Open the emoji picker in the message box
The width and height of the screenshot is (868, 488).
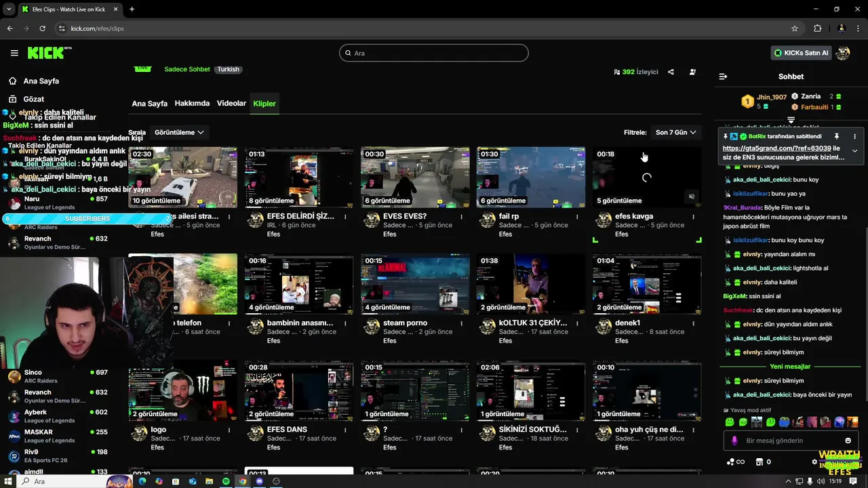(x=848, y=441)
